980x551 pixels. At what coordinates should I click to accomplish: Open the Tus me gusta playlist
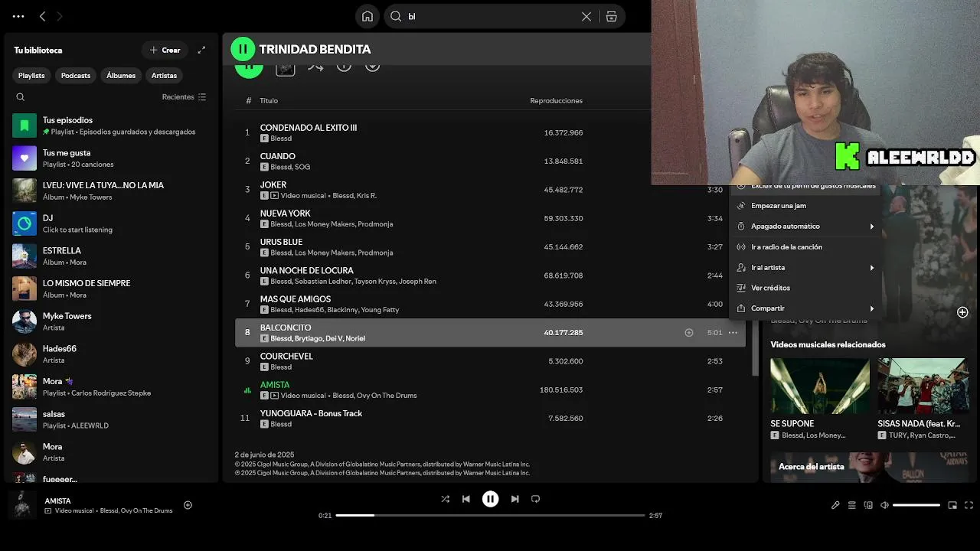click(x=111, y=158)
